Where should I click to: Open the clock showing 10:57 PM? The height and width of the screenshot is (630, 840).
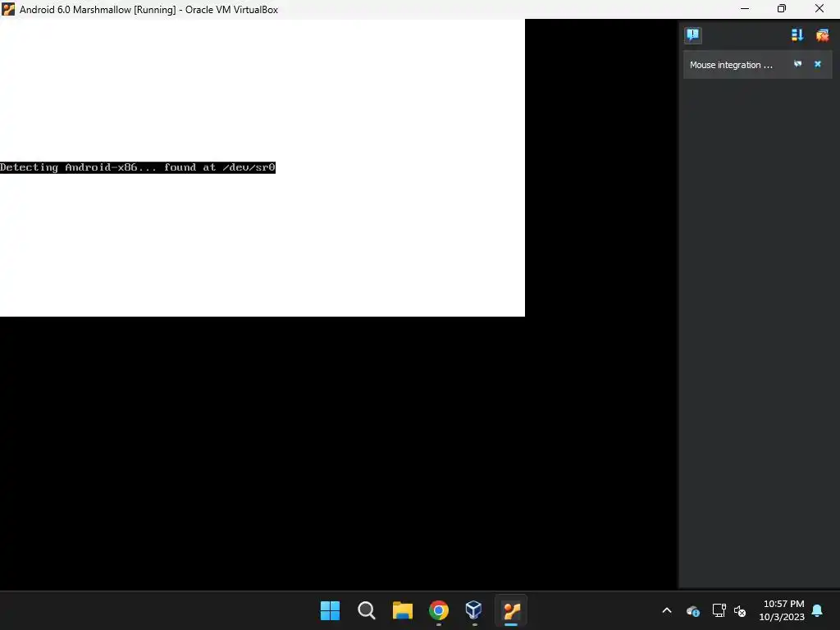(782, 610)
